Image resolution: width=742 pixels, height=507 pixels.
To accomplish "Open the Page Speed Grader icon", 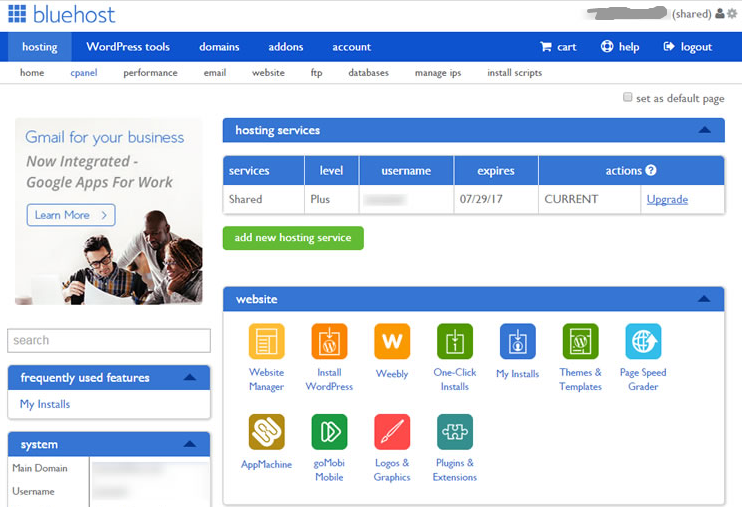I will coord(643,341).
